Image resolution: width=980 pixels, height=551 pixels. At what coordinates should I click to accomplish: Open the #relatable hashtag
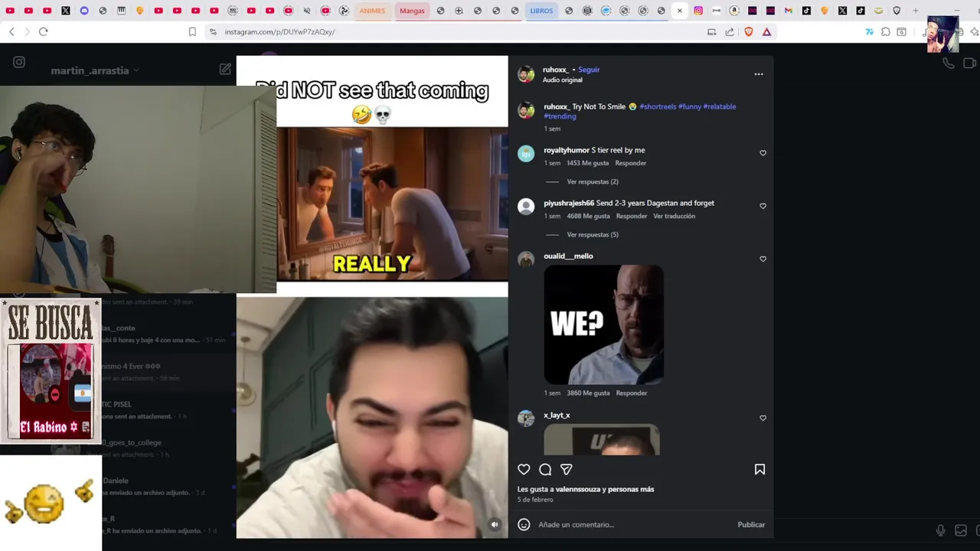pos(720,107)
